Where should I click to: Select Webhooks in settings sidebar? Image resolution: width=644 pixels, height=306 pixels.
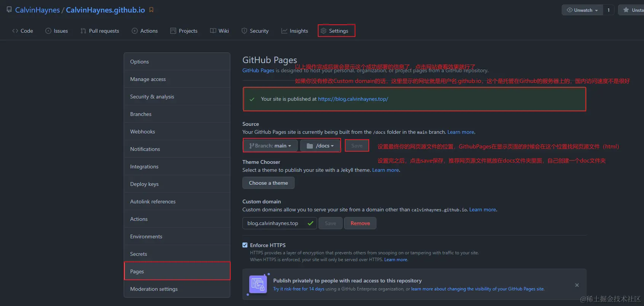click(177, 132)
